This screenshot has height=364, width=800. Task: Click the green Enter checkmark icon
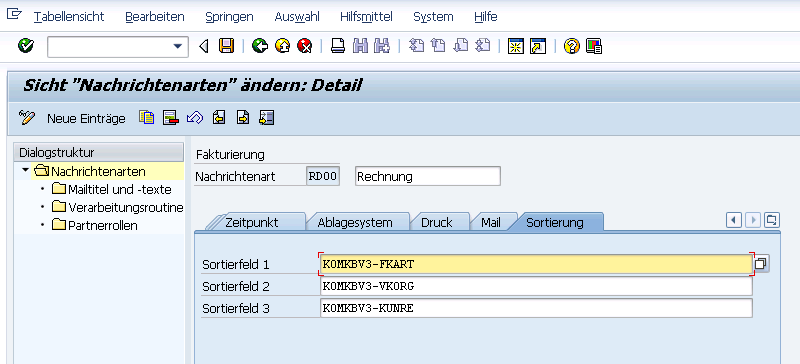[x=26, y=46]
